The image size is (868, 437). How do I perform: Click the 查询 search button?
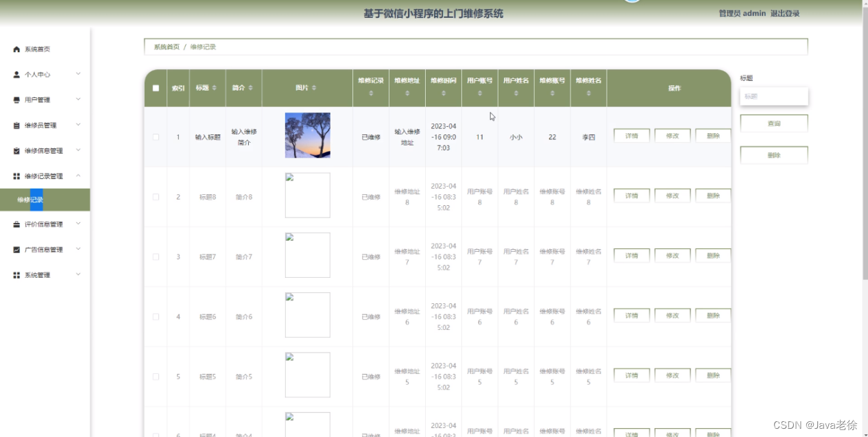point(774,123)
